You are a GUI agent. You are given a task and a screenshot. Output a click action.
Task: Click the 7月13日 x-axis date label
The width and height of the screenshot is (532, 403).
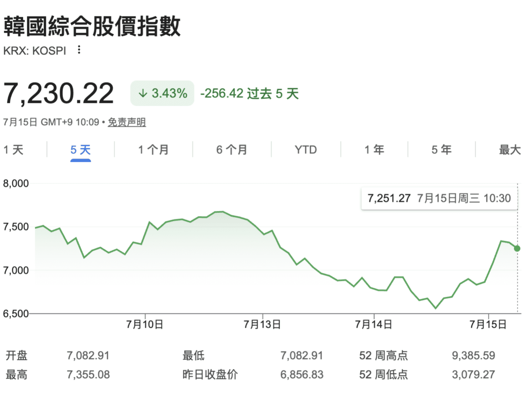(x=262, y=324)
